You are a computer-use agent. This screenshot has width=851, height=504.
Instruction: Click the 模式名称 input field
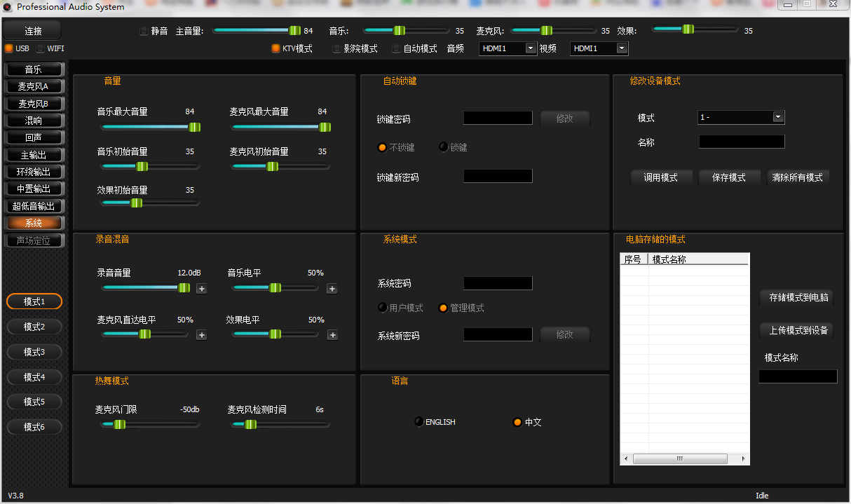[798, 376]
